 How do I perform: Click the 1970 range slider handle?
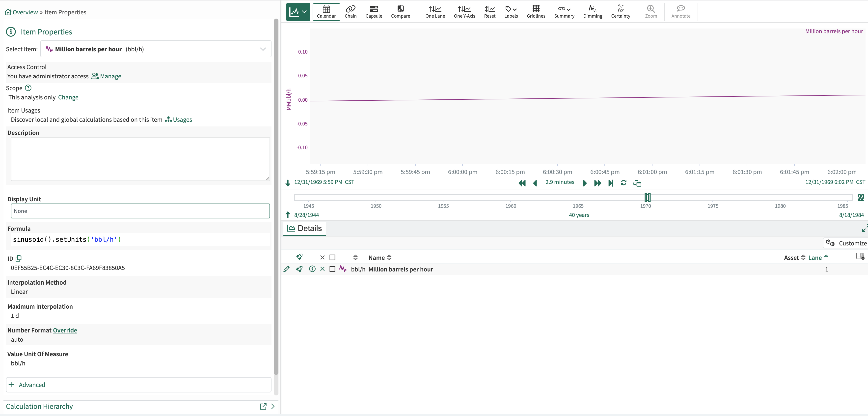(x=647, y=197)
